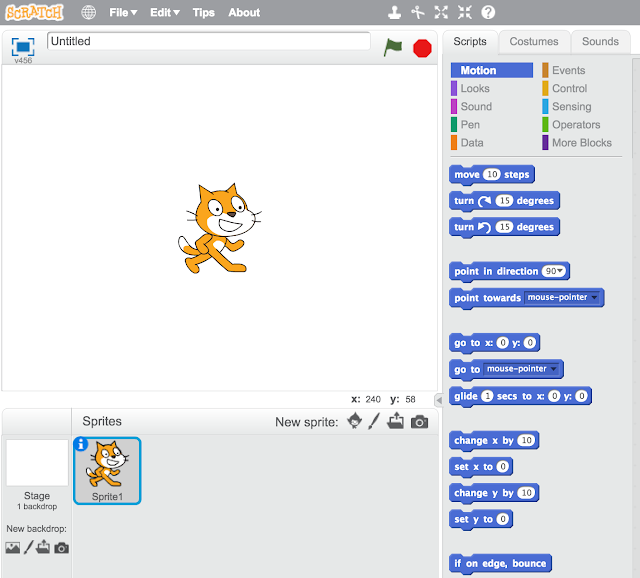Take new backdrop from camera
Image resolution: width=640 pixels, height=578 pixels.
(62, 548)
